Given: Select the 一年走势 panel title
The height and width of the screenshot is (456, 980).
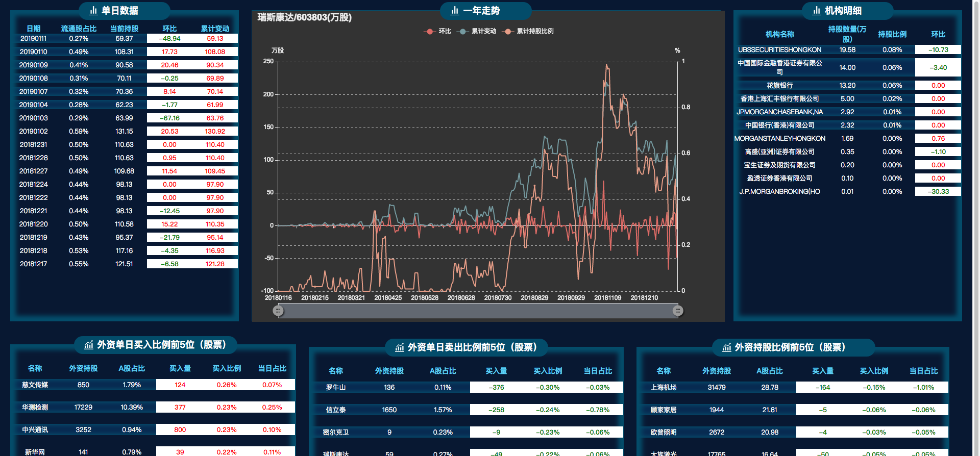Looking at the screenshot, I should [x=481, y=11].
